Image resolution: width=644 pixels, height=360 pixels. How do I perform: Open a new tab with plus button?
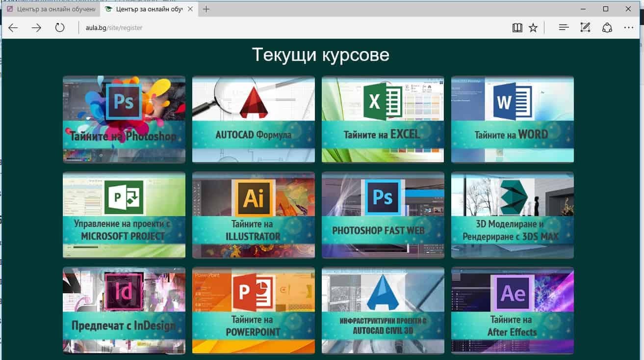coord(206,9)
